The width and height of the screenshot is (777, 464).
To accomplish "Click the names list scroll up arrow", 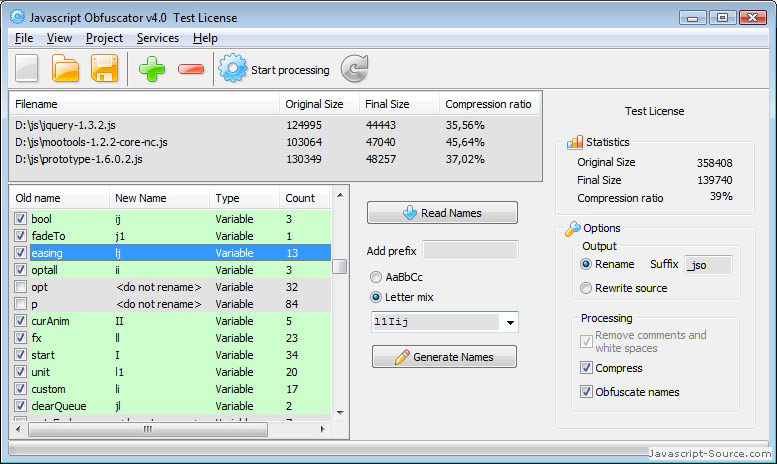I will tap(340, 195).
